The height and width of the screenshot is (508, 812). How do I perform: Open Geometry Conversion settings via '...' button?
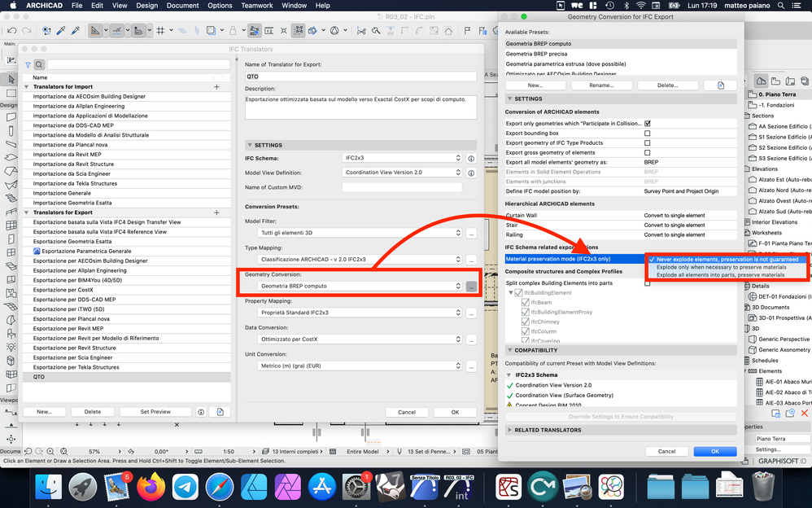[471, 286]
